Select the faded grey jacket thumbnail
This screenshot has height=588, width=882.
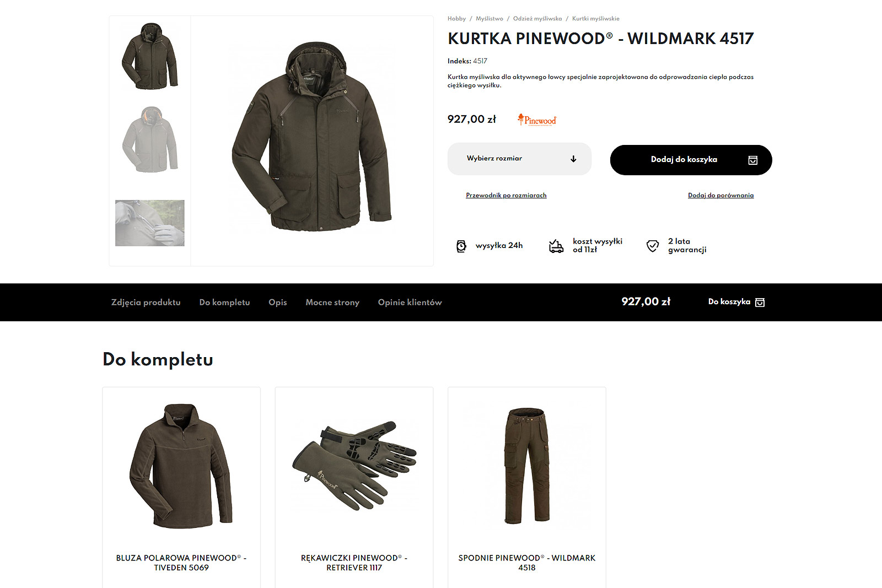pyautogui.click(x=150, y=139)
